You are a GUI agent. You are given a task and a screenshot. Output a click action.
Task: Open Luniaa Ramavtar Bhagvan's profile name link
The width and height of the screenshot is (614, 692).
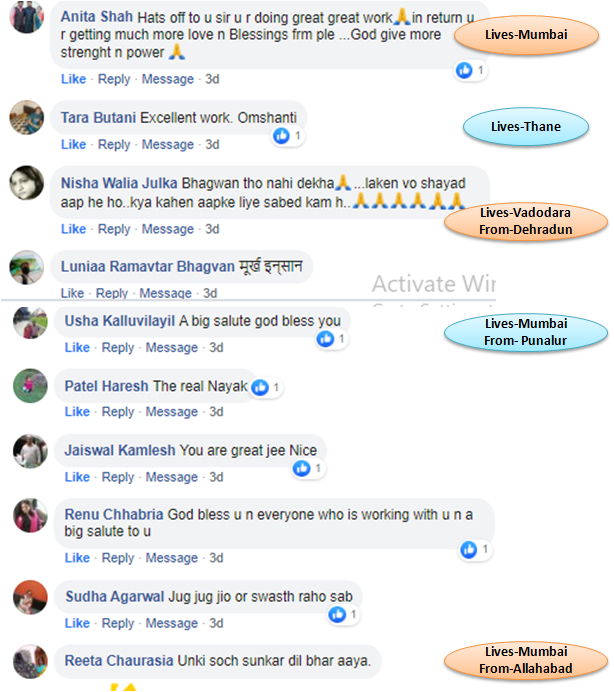coord(147,267)
